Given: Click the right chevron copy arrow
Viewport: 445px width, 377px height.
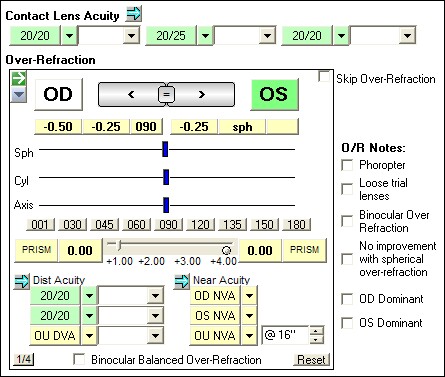Looking at the screenshot, I should pyautogui.click(x=201, y=95).
